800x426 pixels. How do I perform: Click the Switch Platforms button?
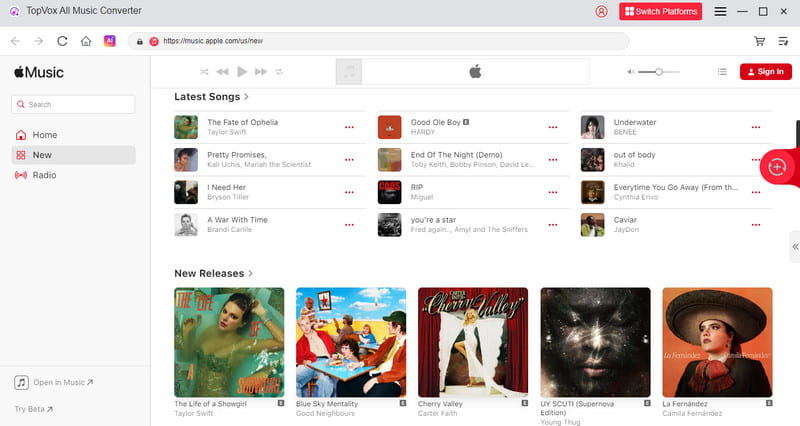(660, 11)
